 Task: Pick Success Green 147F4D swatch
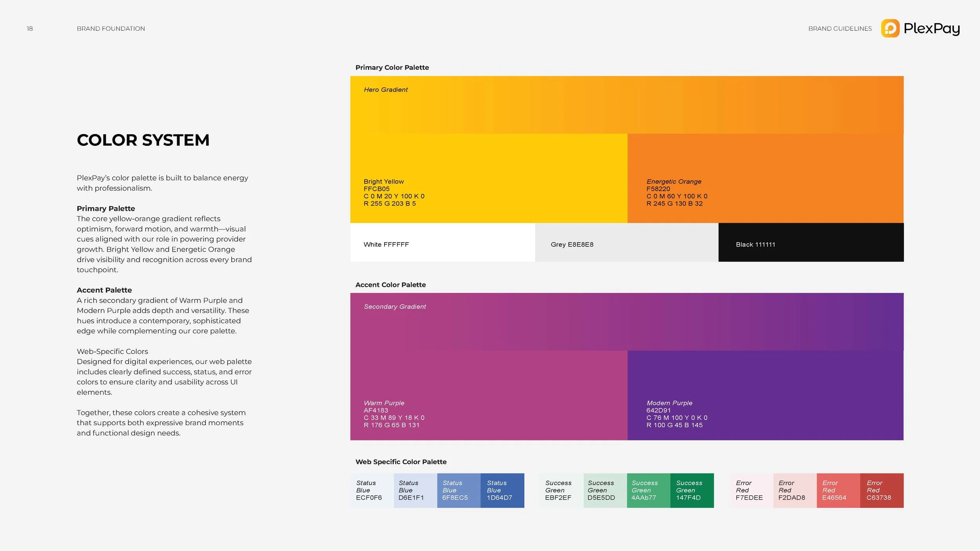tap(692, 490)
